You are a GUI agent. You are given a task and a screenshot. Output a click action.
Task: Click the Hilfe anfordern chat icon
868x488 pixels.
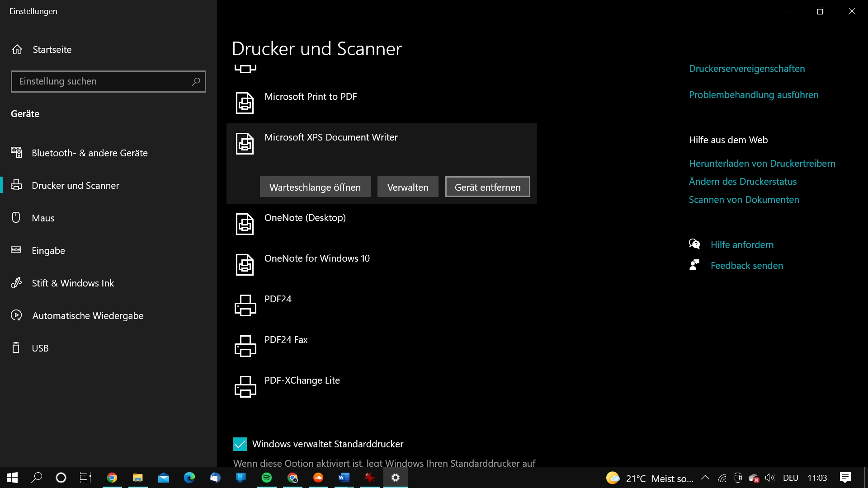tap(694, 244)
